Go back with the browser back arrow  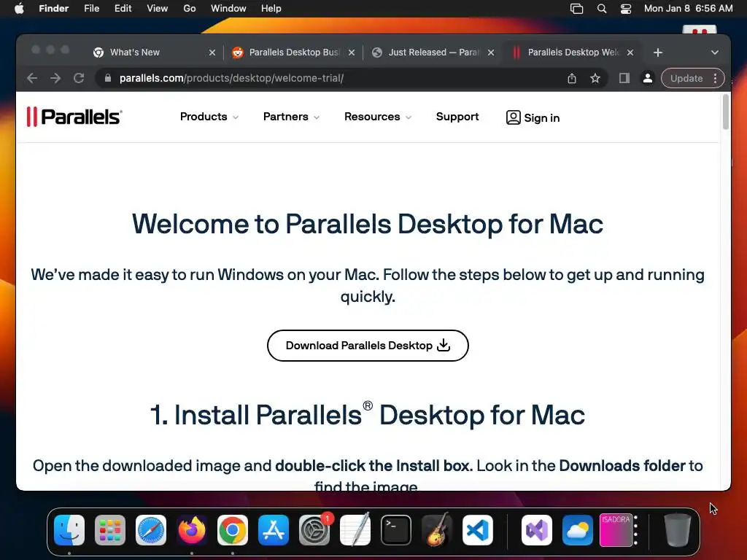pyautogui.click(x=32, y=78)
